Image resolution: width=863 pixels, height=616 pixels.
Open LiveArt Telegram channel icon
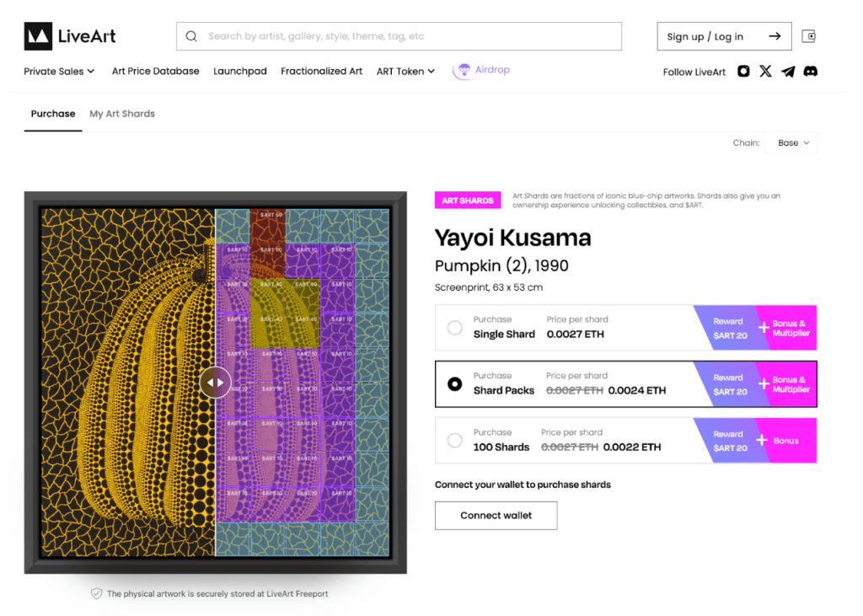[x=788, y=72]
